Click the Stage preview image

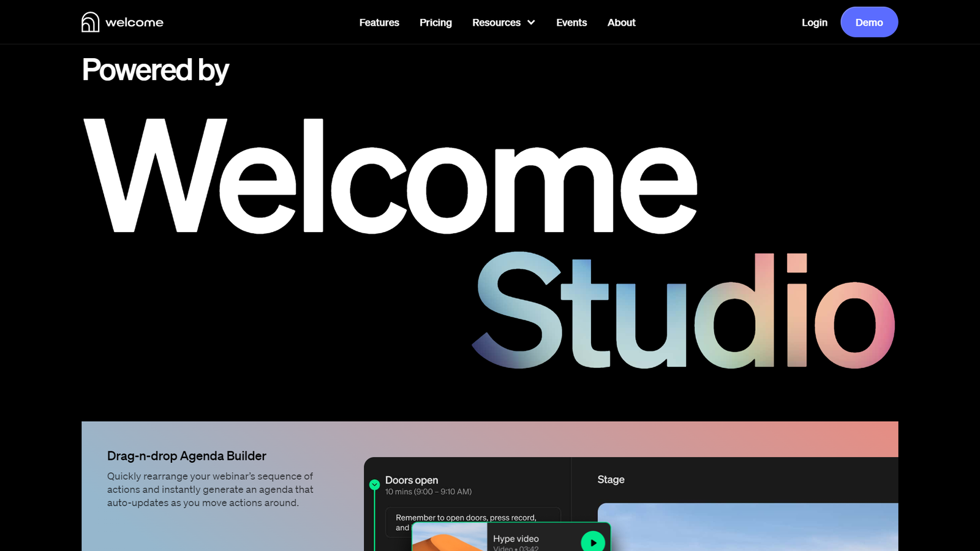point(747,527)
